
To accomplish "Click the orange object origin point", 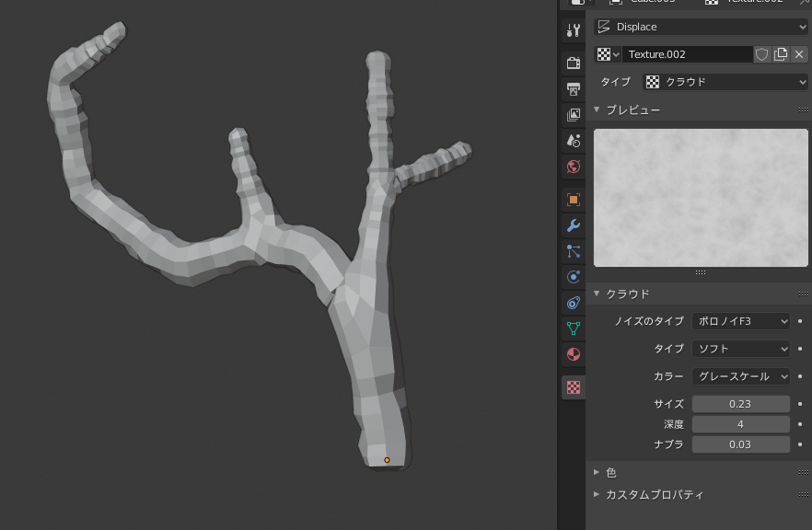I will pos(387,460).
